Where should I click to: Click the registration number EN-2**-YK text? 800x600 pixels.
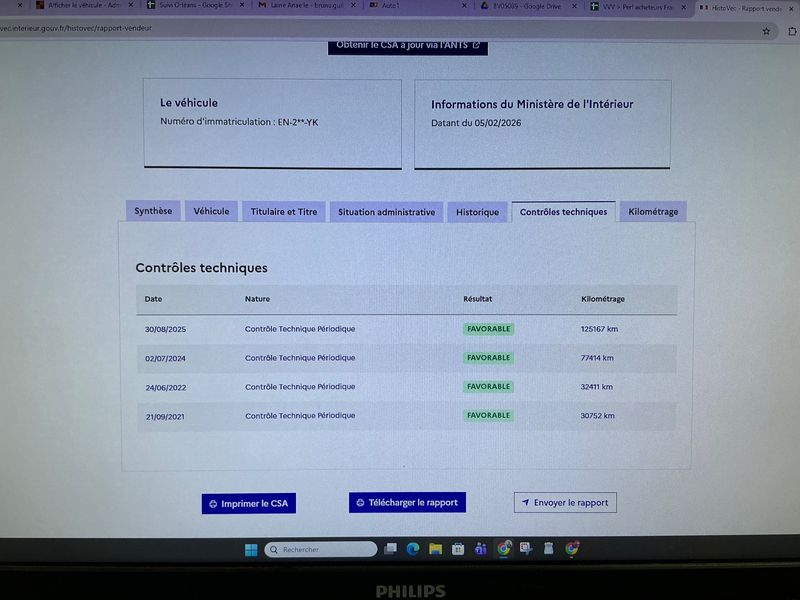(297, 122)
